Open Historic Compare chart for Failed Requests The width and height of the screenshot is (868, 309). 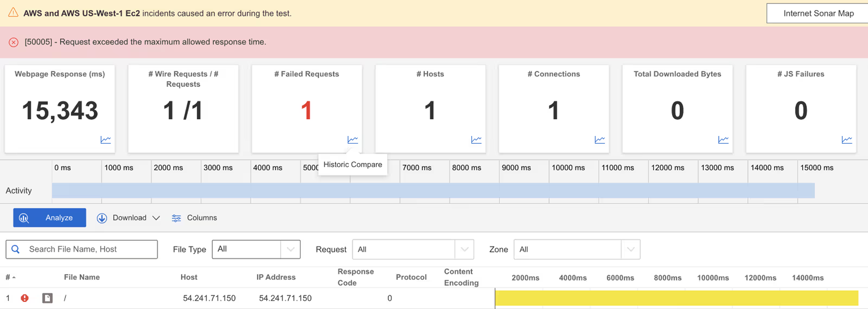click(x=352, y=140)
